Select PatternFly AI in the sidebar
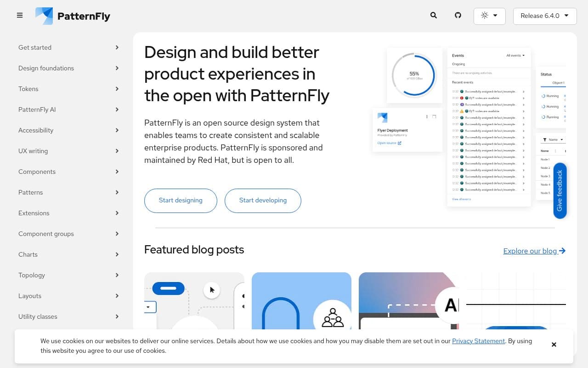Image resolution: width=588 pixels, height=368 pixels. click(x=37, y=109)
